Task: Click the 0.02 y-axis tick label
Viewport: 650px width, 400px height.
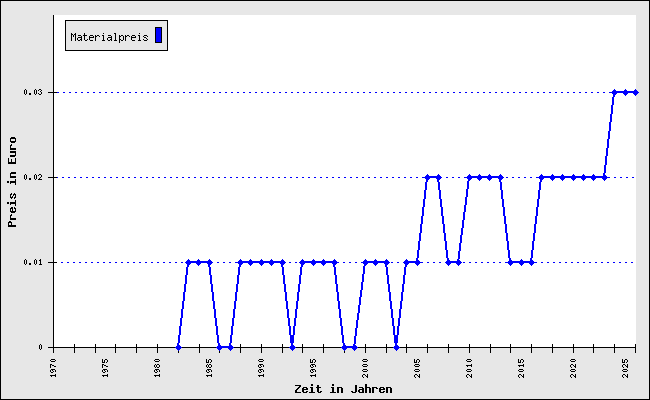Action: click(x=33, y=177)
